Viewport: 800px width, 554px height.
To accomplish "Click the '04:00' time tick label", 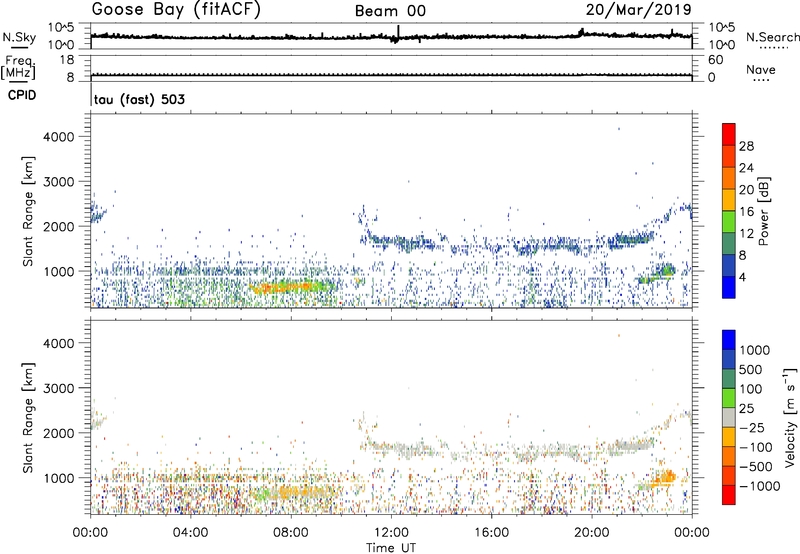I will click(190, 533).
